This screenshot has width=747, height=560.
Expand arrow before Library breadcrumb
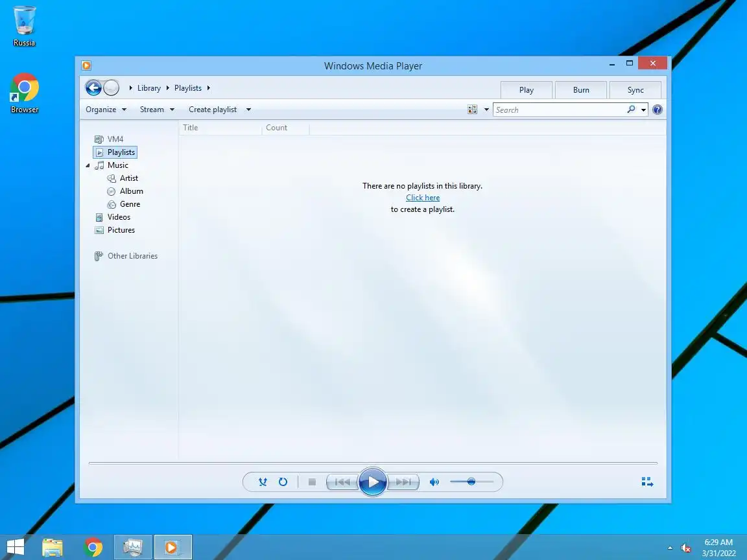tap(130, 88)
